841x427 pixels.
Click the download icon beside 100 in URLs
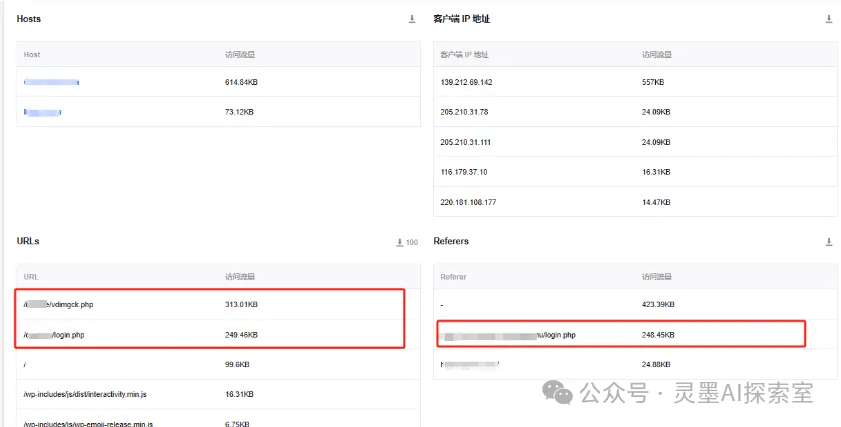tap(400, 242)
